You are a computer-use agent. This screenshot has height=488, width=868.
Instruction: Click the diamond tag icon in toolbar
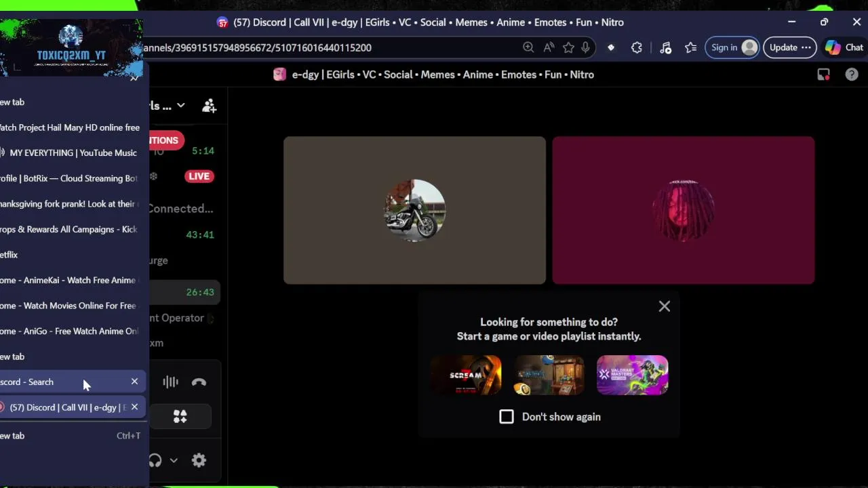[611, 47]
